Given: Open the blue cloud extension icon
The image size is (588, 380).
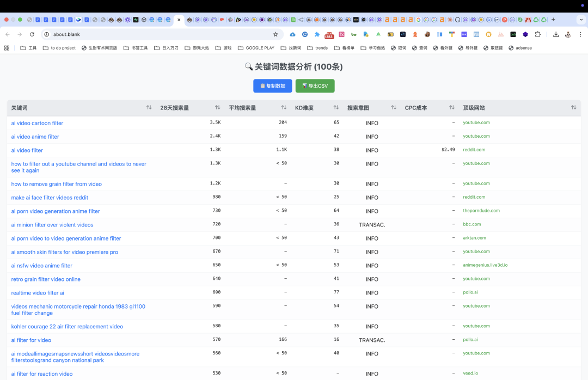Looking at the screenshot, I should tap(292, 34).
